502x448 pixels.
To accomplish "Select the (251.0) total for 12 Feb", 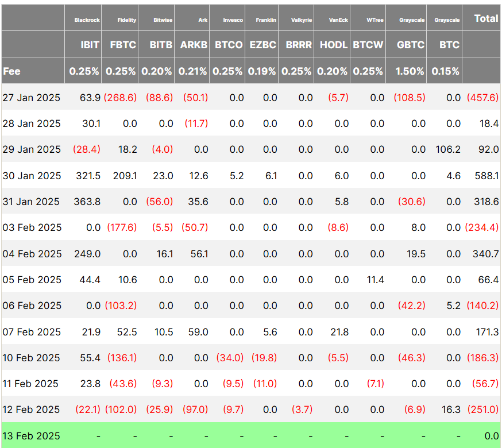I will point(482,410).
